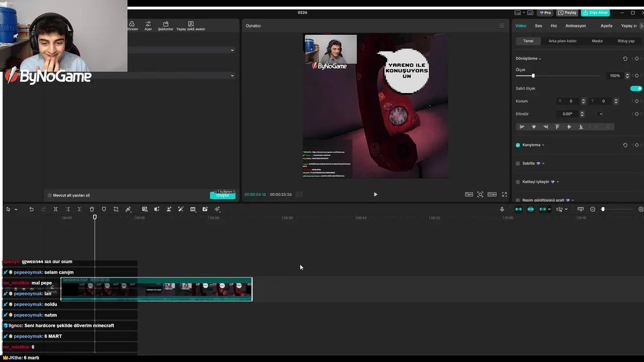Open the Ayarla adjust tab
Viewport: 644px width, 362px height.
606,26
